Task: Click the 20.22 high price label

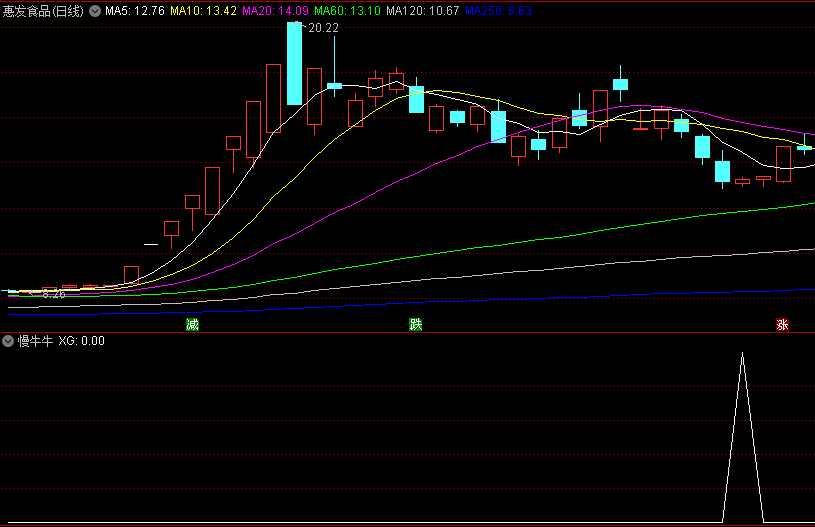Action: click(x=323, y=28)
